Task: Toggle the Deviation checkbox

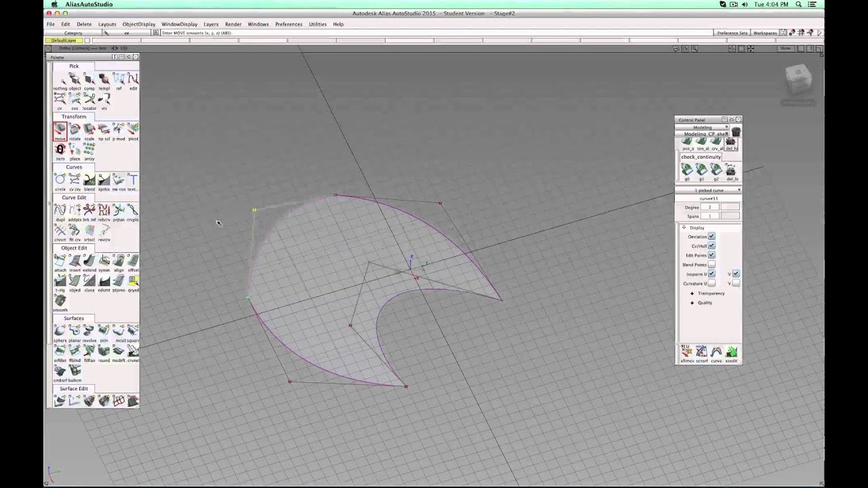Action: point(711,237)
